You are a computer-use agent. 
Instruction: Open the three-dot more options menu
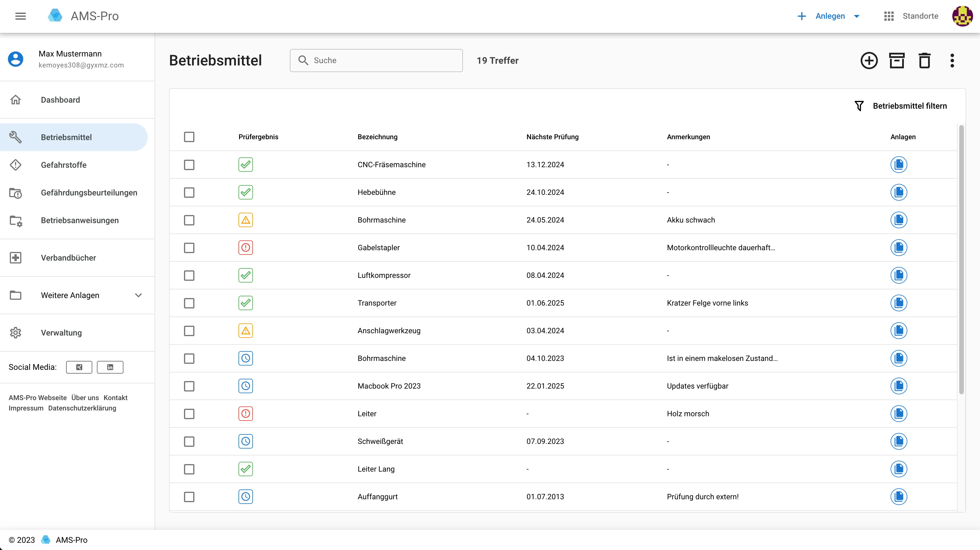952,61
